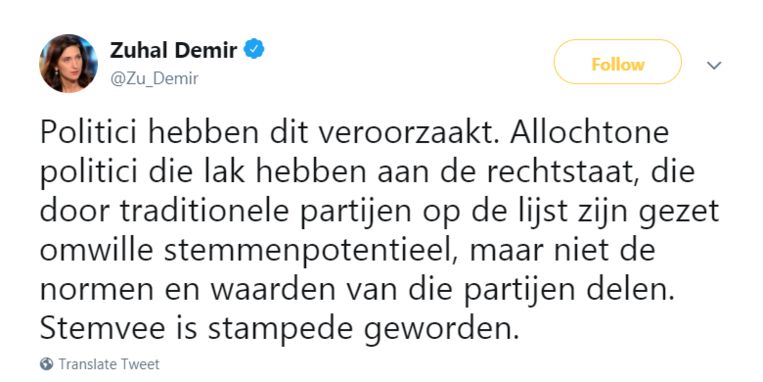Open Zuhal Demir's profile picture
This screenshot has height=382, width=763.
pos(69,63)
